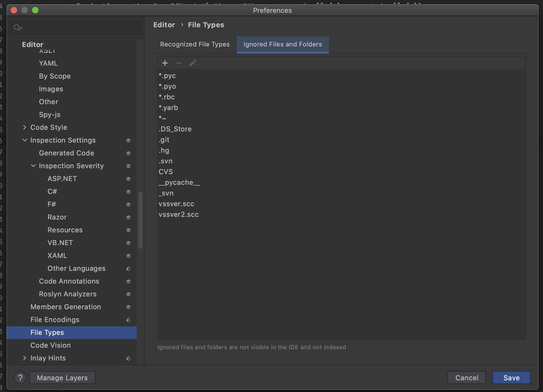The width and height of the screenshot is (543, 392).
Task: Click layer icon beside Inspection Settings
Action: click(x=128, y=140)
